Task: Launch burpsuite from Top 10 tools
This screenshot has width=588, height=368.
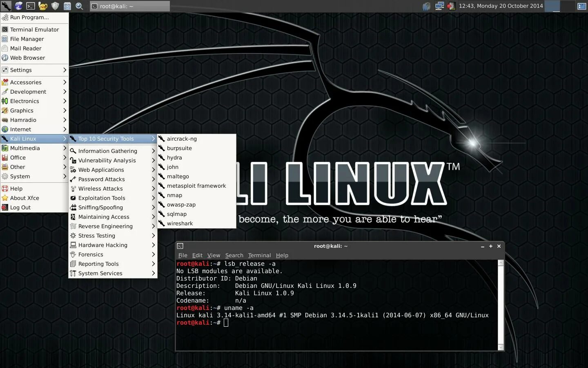Action: pyautogui.click(x=196, y=148)
